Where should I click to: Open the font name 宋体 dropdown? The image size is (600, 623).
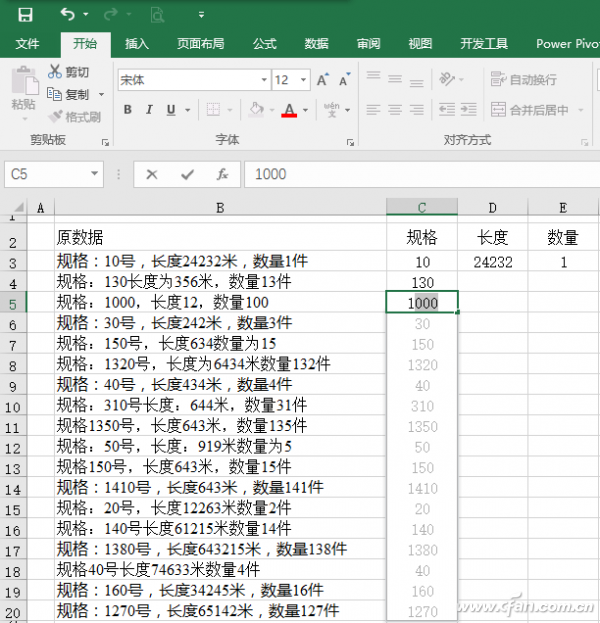click(x=264, y=80)
